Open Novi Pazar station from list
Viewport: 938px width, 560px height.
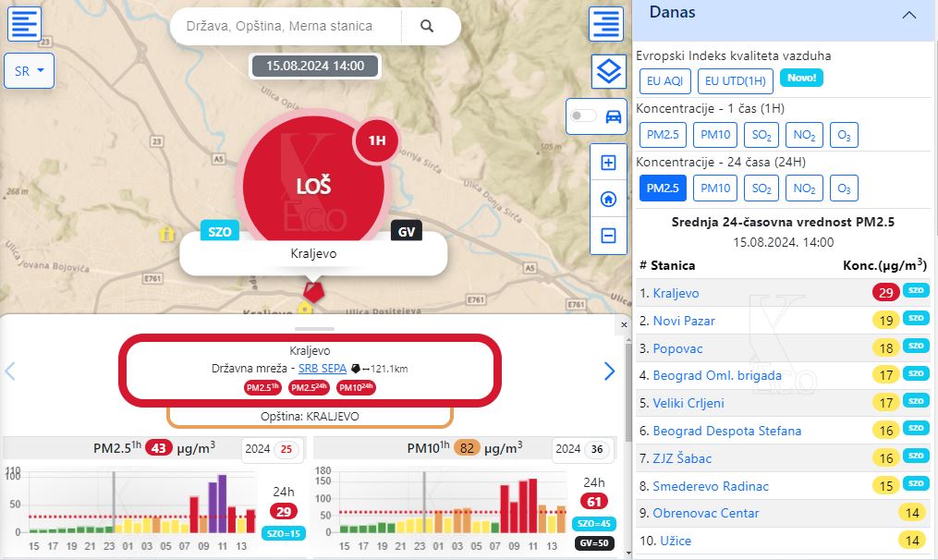point(684,321)
